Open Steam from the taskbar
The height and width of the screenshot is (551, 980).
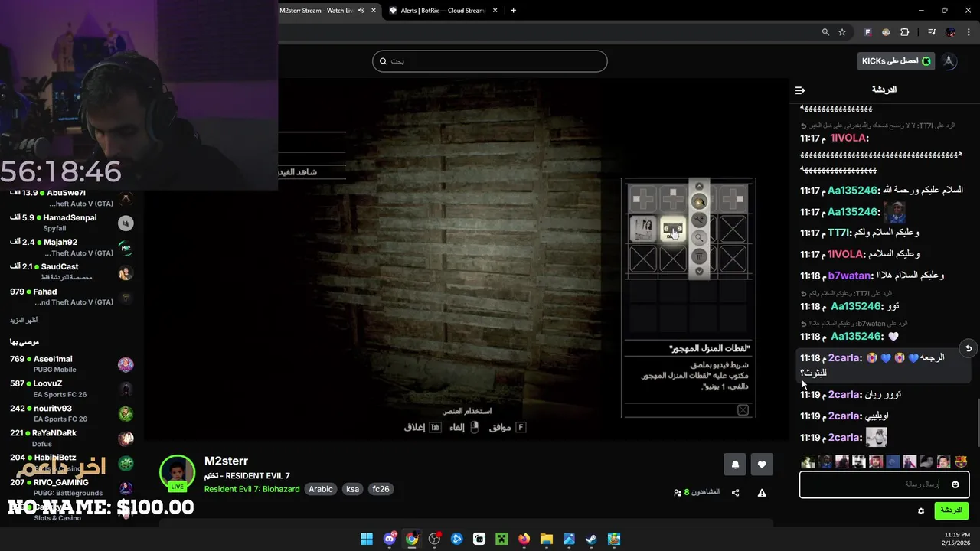(591, 539)
